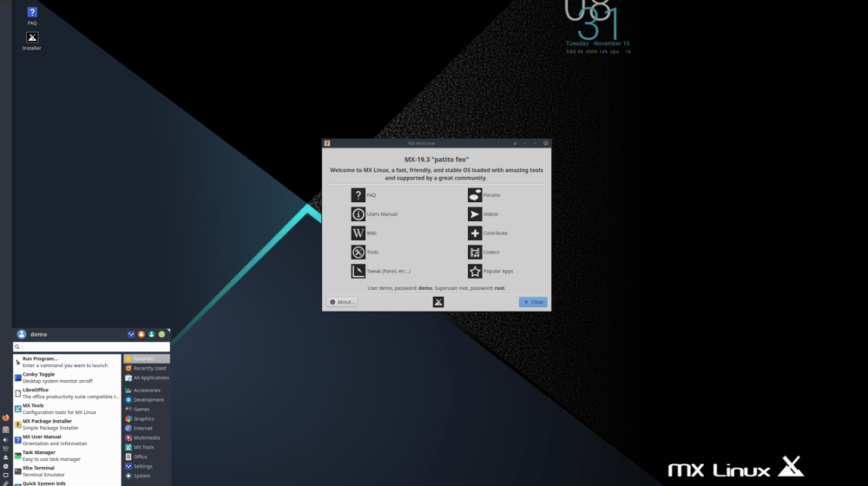
Task: Click the eject icon in the panel
Action: (5, 457)
